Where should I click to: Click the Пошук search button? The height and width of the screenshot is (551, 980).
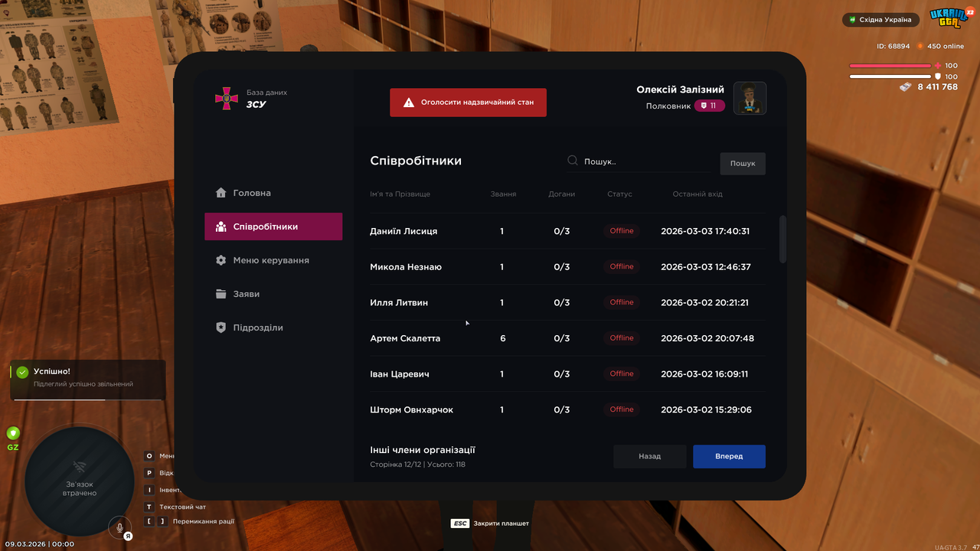coord(743,163)
